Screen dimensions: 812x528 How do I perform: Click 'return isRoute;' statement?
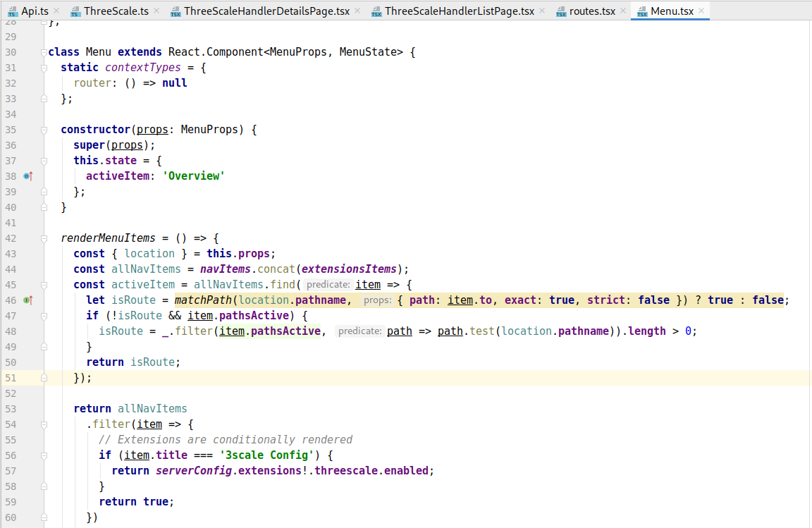pos(133,362)
